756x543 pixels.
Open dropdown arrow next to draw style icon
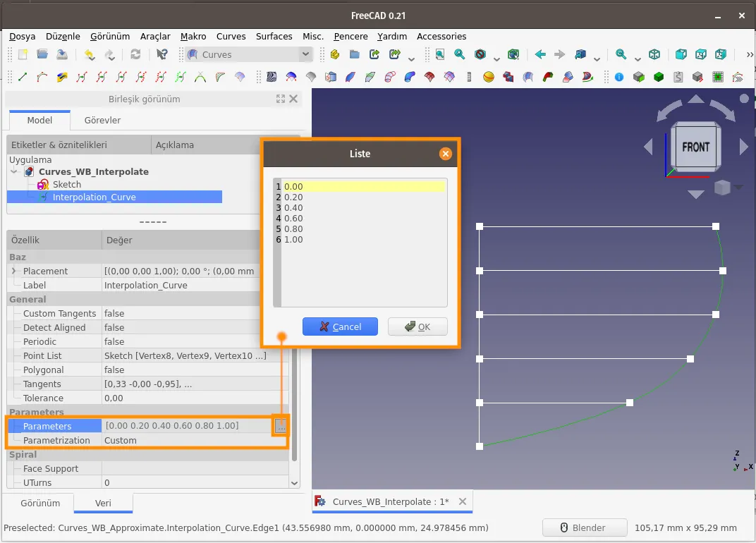click(x=496, y=59)
